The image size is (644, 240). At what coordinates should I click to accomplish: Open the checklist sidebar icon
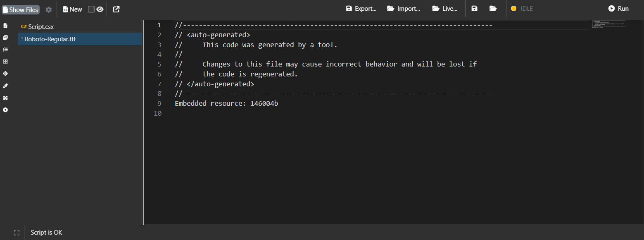(5, 50)
